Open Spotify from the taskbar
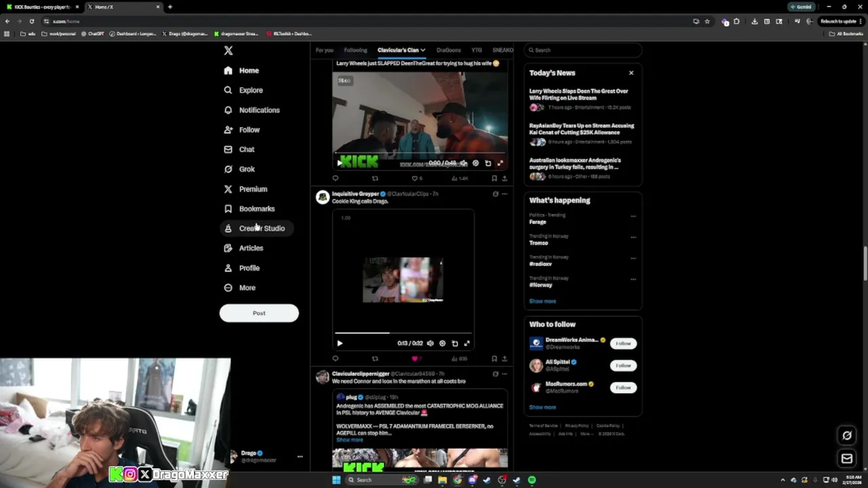Screen dimensions: 868x488 pyautogui.click(x=532, y=480)
